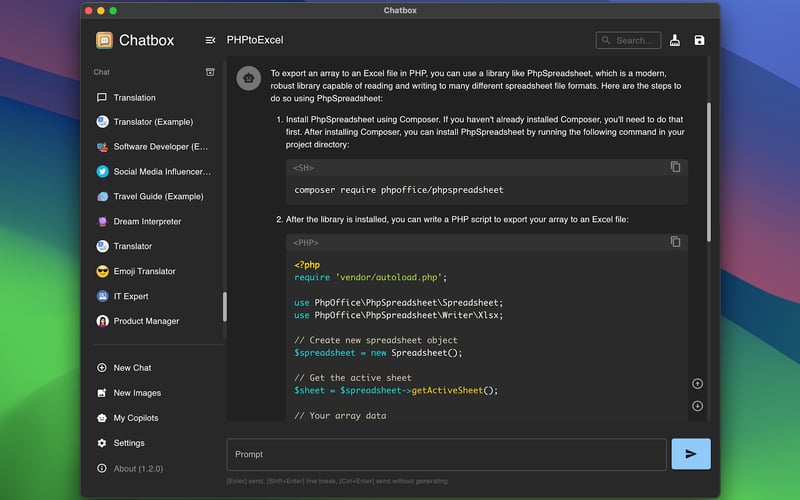This screenshot has height=500, width=800.
Task: Click the clean conversation broom icon
Action: click(x=675, y=40)
